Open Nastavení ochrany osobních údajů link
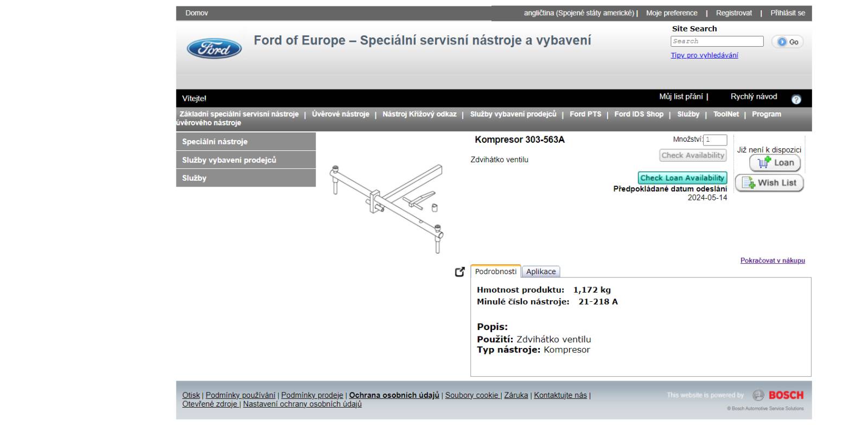868x425 pixels. [x=302, y=404]
